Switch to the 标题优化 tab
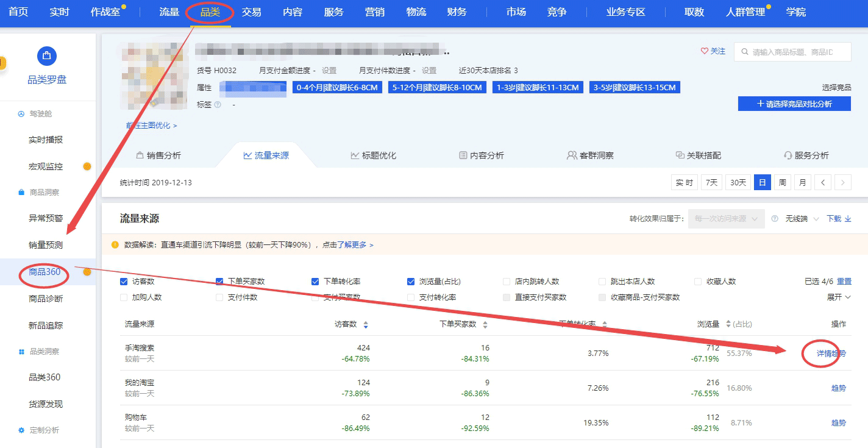The height and width of the screenshot is (448, 868). (x=373, y=155)
